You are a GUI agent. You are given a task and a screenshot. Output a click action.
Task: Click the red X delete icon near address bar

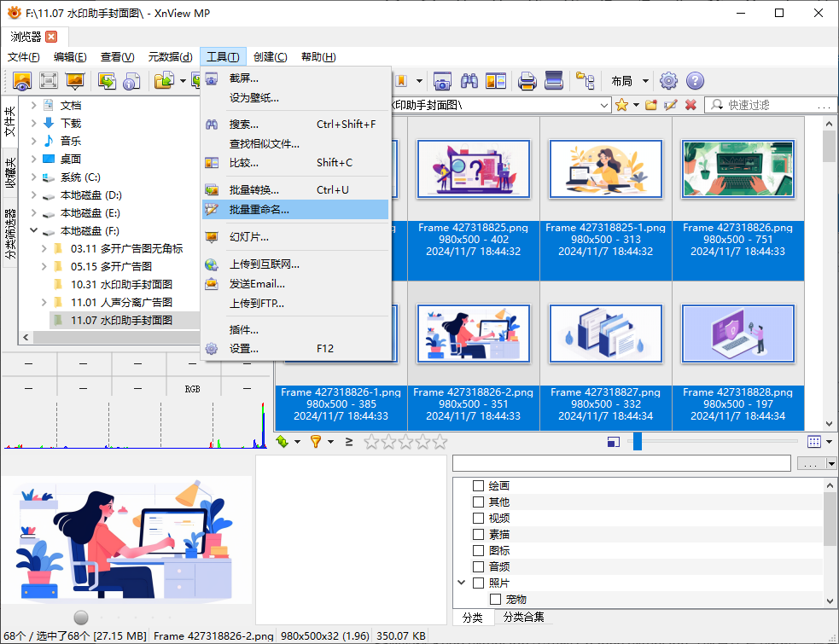tap(690, 105)
